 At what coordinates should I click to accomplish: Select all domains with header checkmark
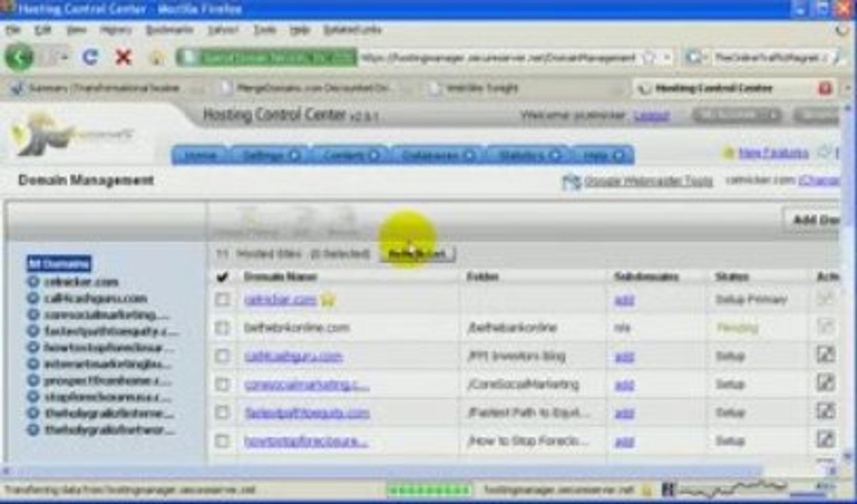[222, 277]
